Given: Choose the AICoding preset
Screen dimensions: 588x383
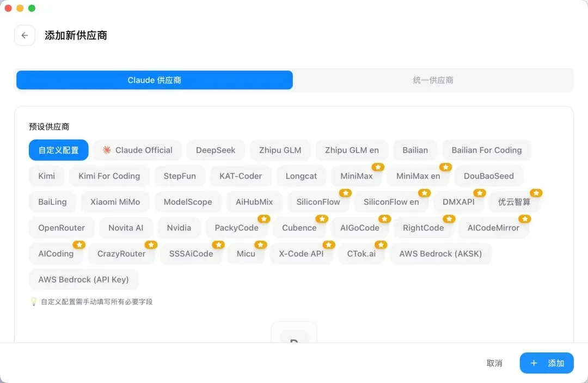Looking at the screenshot, I should [x=56, y=253].
